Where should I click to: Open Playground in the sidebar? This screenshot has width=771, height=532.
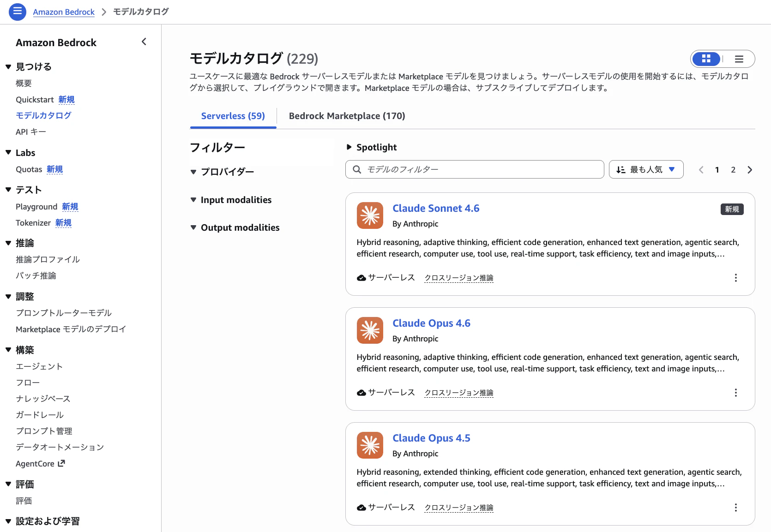pyautogui.click(x=36, y=207)
